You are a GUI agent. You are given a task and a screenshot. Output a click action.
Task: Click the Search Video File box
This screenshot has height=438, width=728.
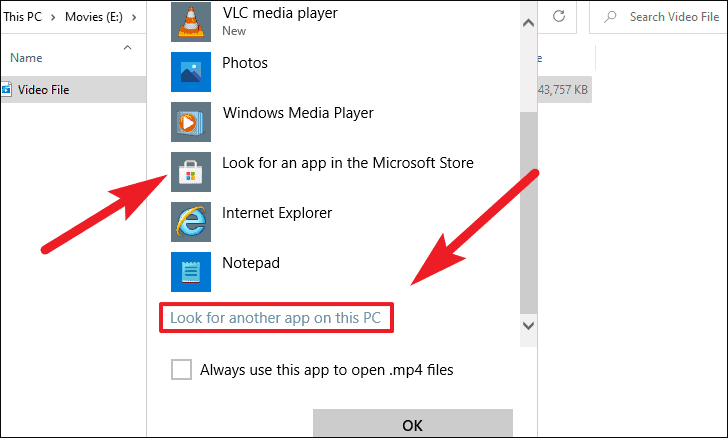coord(658,17)
